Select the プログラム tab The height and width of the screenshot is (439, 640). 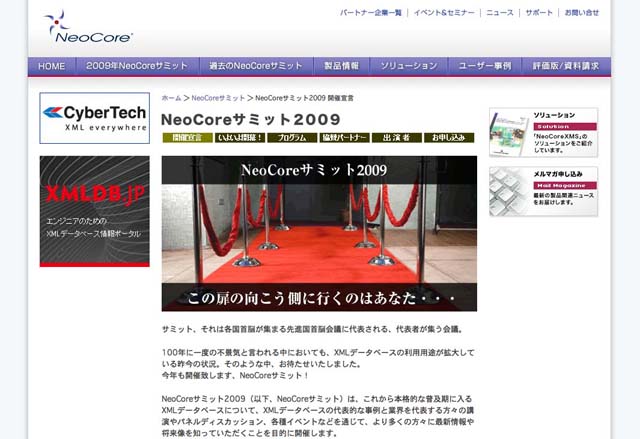292,138
